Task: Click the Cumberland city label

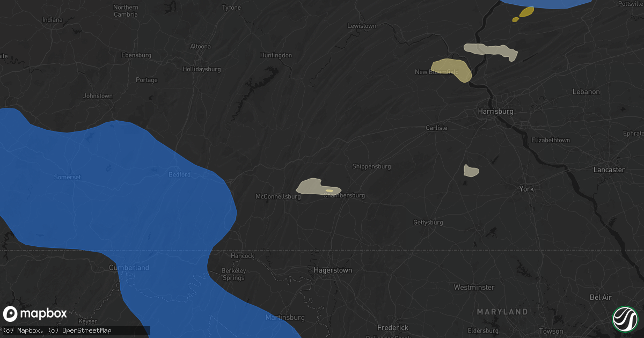Action: [129, 268]
